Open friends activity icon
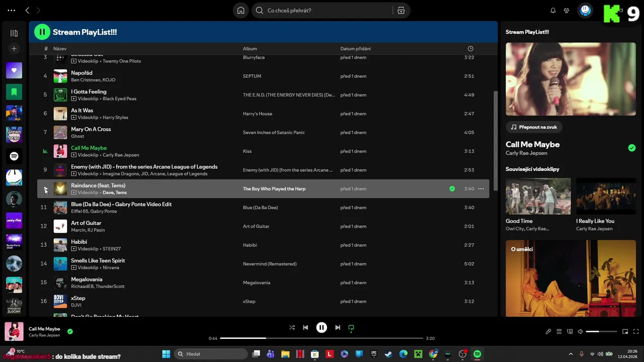This screenshot has width=644, height=362. tap(567, 10)
